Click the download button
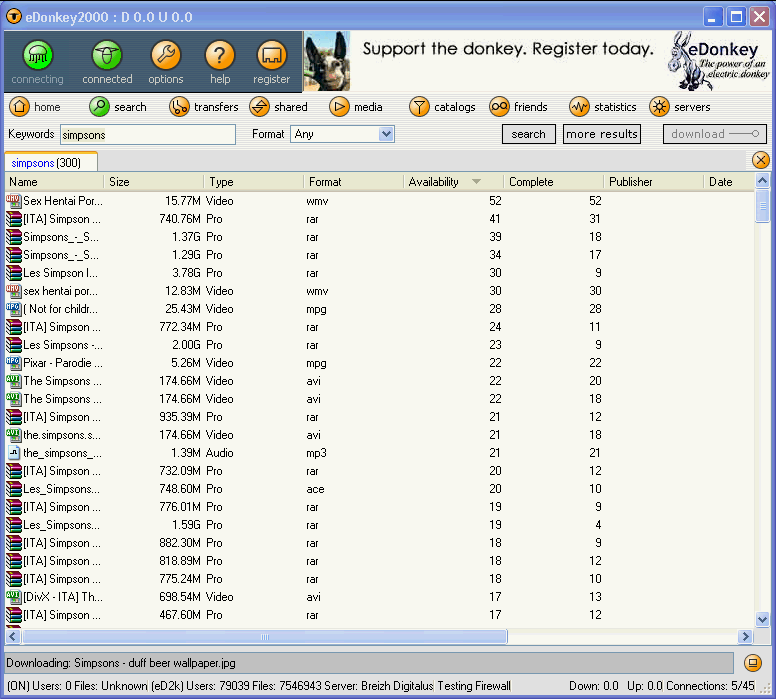 click(715, 134)
